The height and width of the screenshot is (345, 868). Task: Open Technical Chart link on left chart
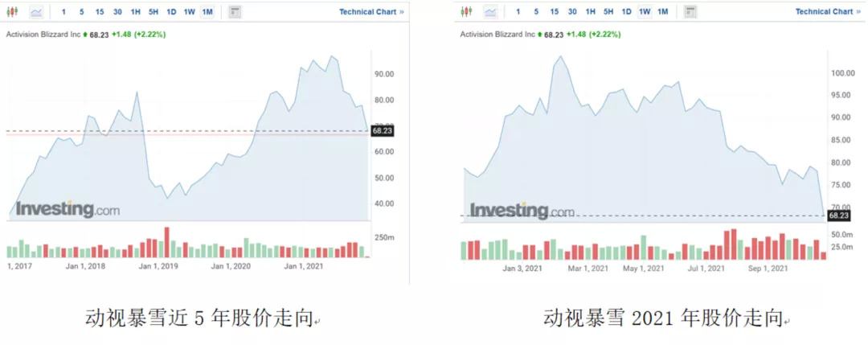(371, 12)
